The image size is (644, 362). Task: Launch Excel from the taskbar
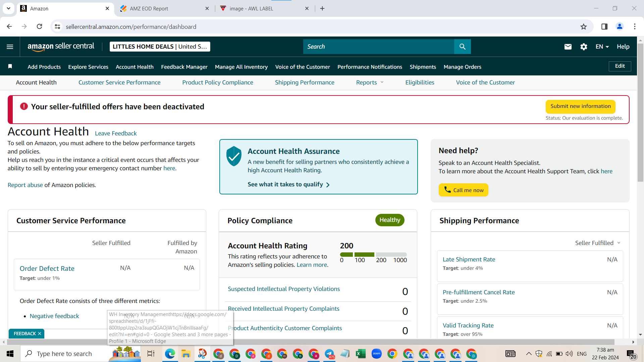361,354
